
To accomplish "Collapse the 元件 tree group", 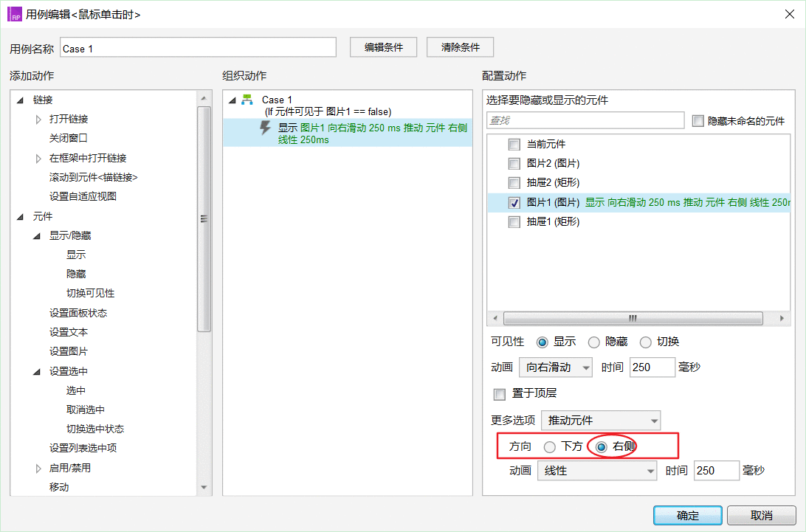I will 20,217.
